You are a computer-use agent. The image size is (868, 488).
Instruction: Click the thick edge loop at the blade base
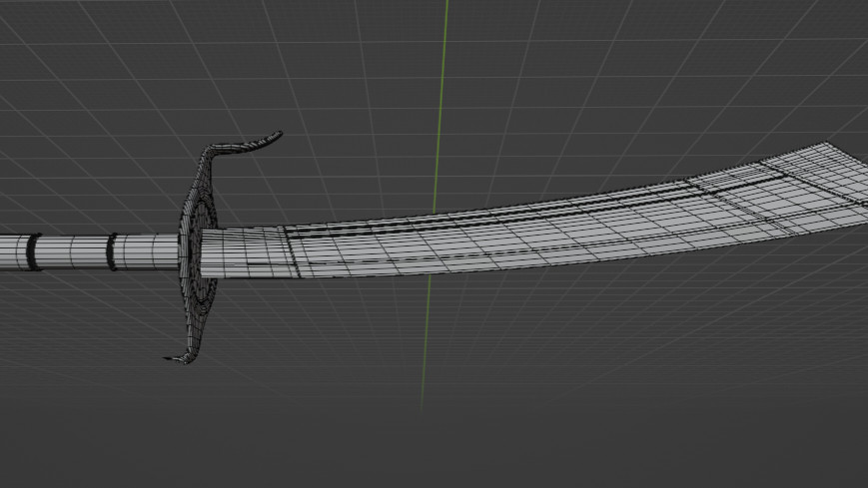291,251
